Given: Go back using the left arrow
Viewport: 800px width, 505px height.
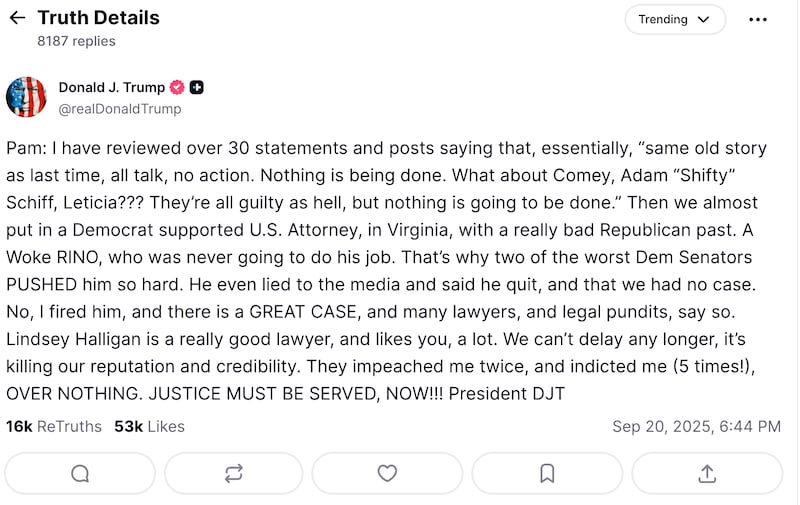Looking at the screenshot, I should coord(17,18).
